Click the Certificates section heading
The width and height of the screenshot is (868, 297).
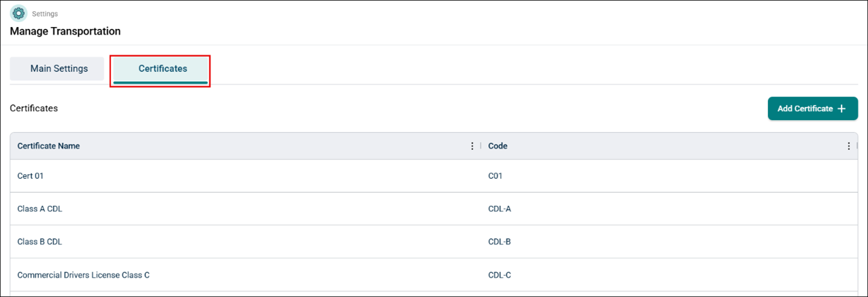(34, 108)
